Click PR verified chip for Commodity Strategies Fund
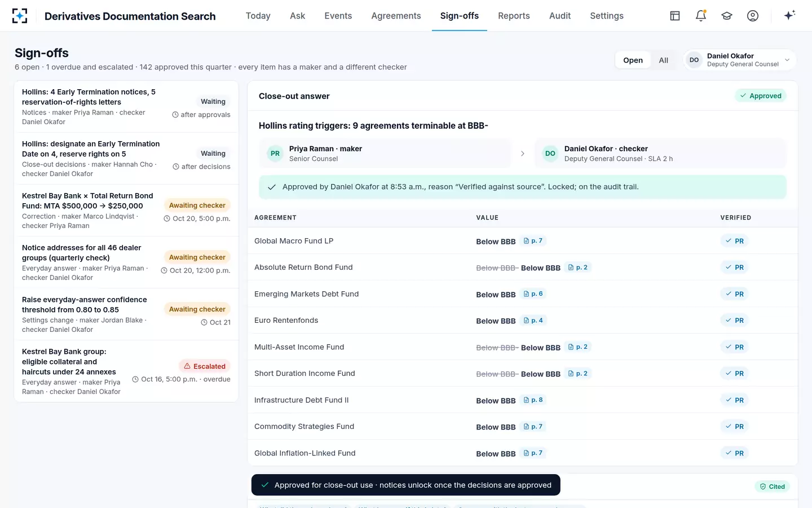812x508 pixels. pyautogui.click(x=734, y=427)
